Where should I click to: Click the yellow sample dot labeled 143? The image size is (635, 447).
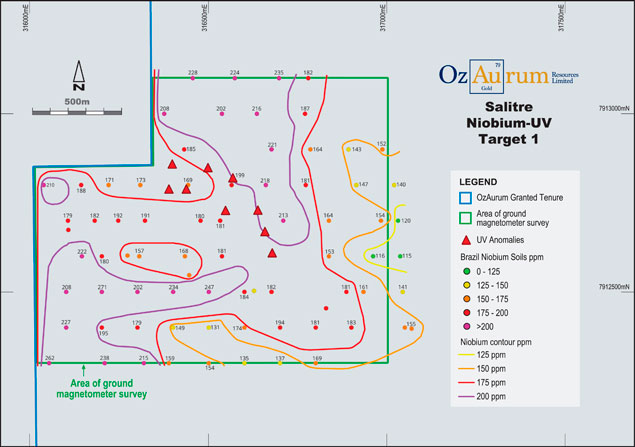tap(346, 150)
